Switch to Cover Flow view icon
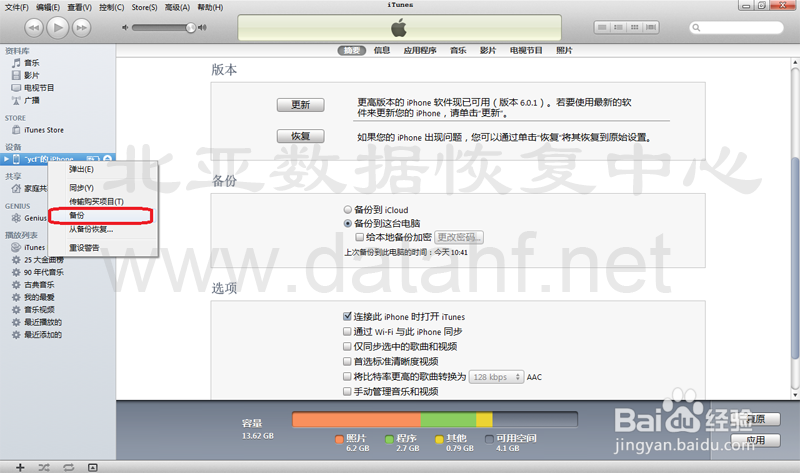The height and width of the screenshot is (473, 800). (651, 27)
